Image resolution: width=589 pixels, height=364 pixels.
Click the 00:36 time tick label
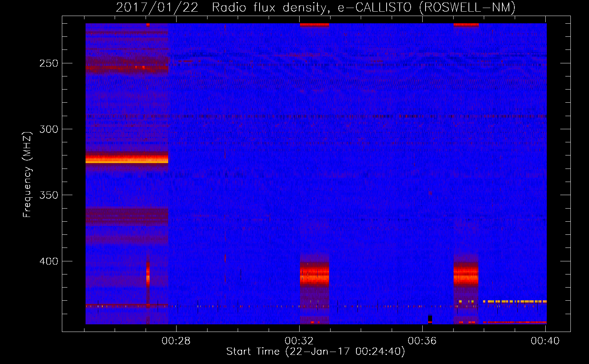click(422, 341)
